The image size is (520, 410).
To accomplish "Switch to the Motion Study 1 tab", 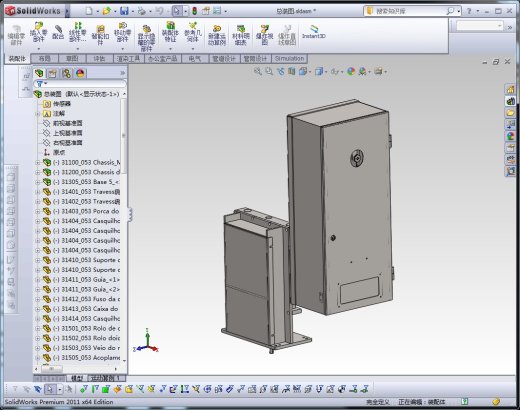I will 106,378.
